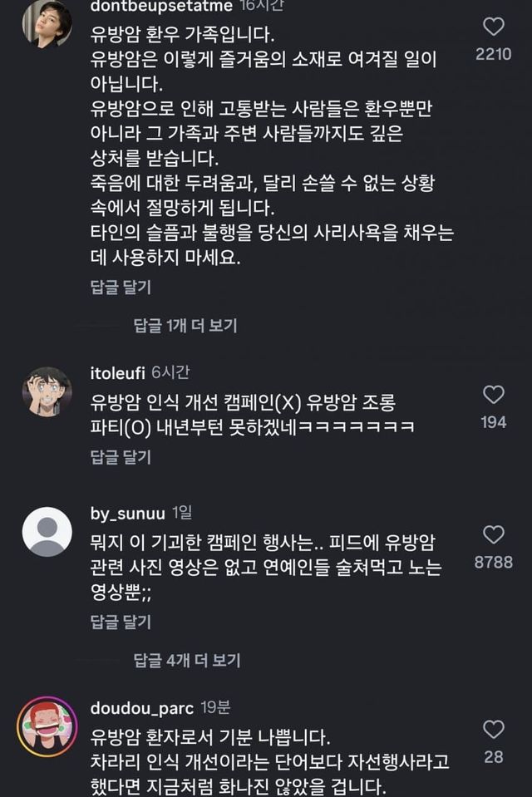
Task: Like the comment by dontbeupsetatme
Action: [494, 27]
